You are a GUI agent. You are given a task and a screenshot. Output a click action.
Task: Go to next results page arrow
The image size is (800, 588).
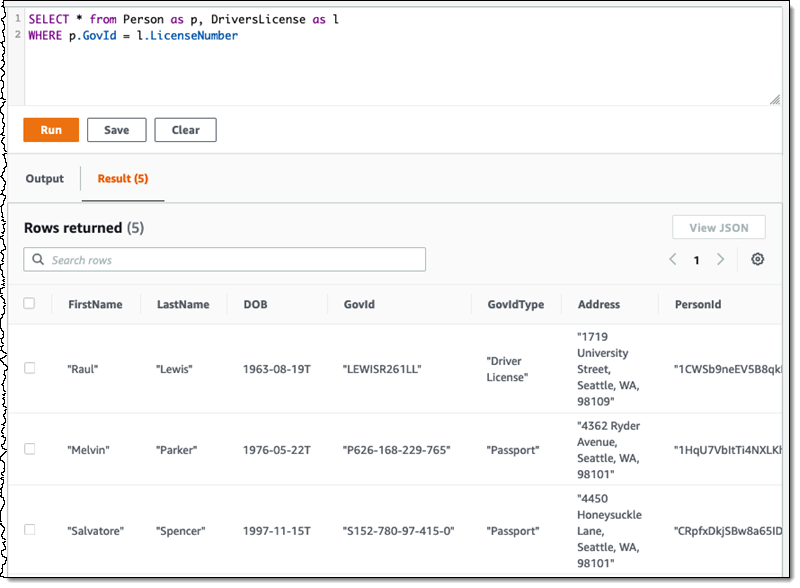pos(721,260)
